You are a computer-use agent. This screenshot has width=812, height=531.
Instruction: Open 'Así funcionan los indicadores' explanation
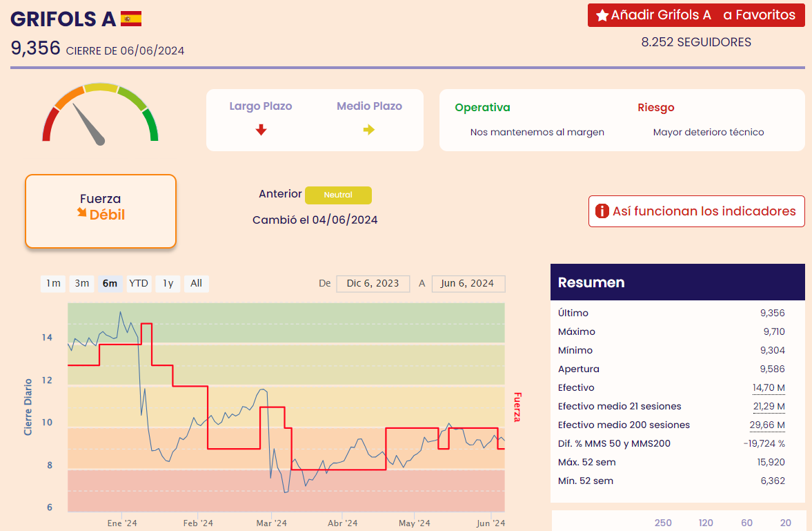tap(697, 211)
